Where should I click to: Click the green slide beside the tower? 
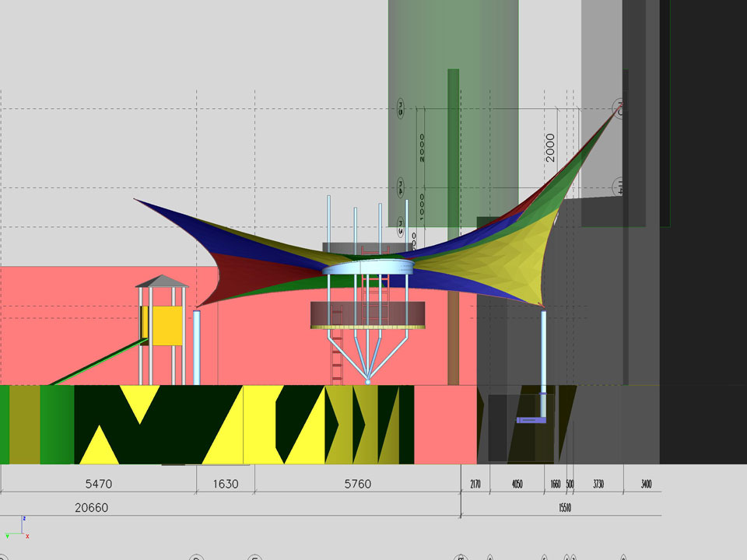point(93,363)
